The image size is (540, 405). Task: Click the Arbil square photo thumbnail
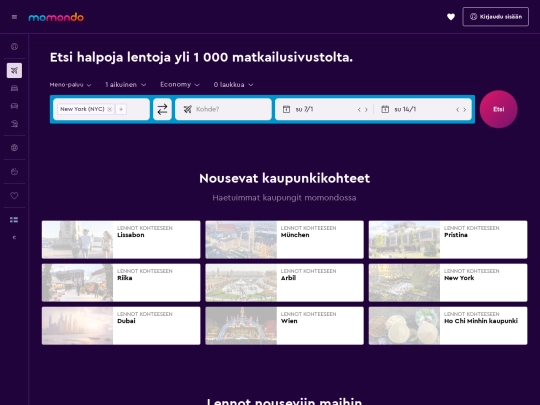click(241, 283)
